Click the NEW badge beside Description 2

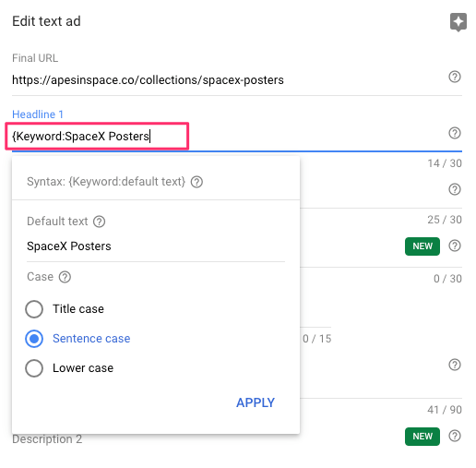422,437
